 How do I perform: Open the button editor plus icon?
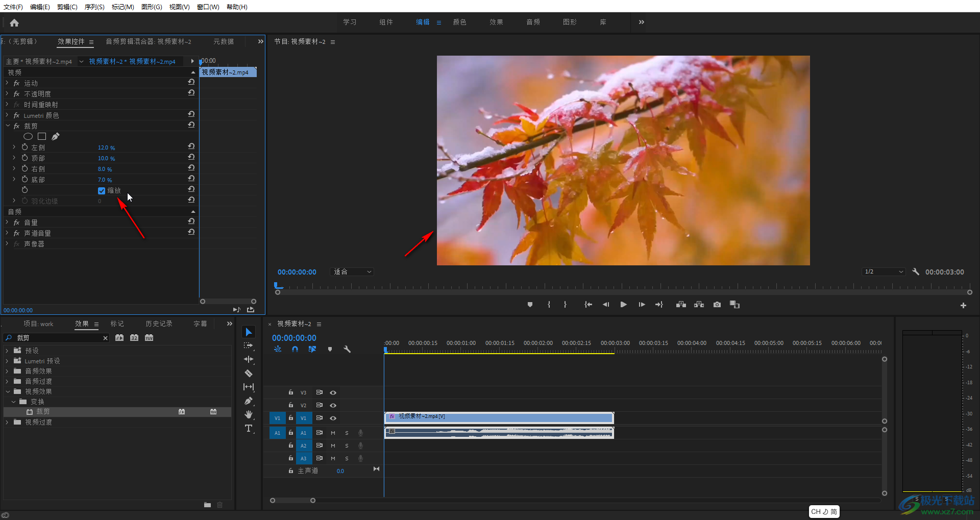coord(963,306)
